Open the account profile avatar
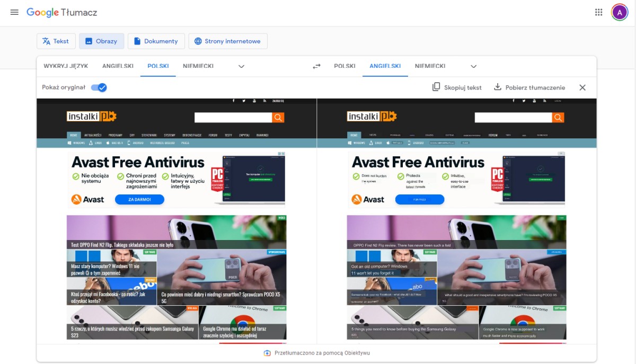Viewport: 636px width, 364px height. pyautogui.click(x=619, y=12)
